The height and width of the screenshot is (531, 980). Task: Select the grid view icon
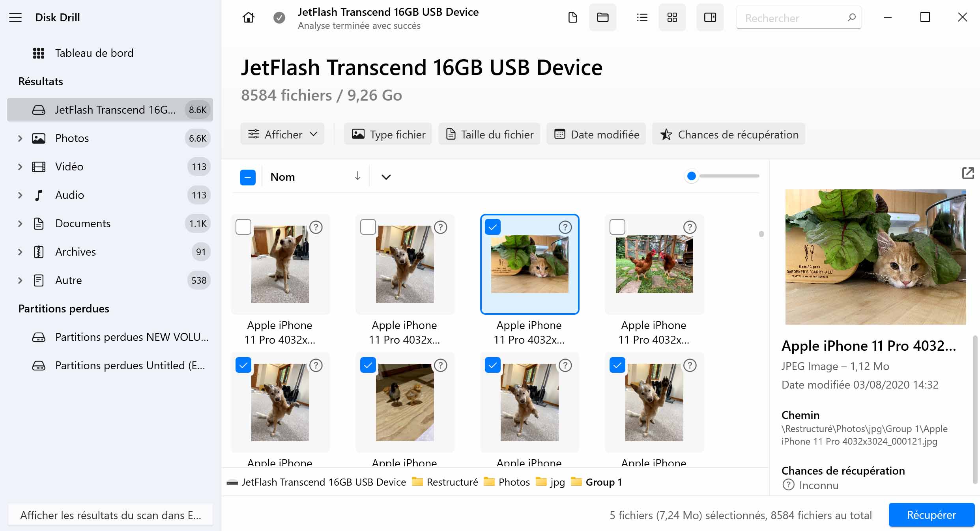[x=672, y=18]
